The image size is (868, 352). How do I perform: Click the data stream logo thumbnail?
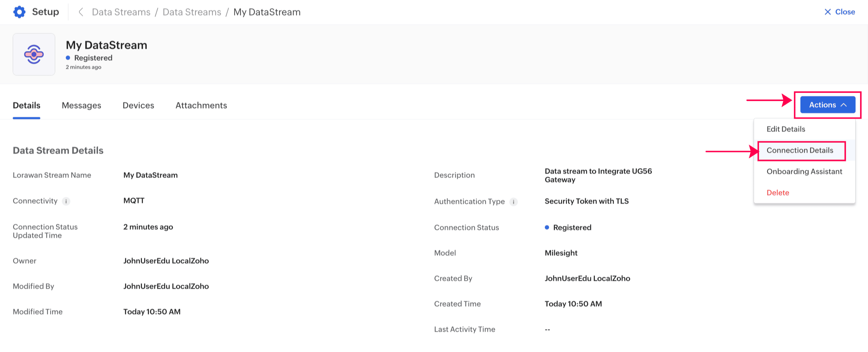coord(34,54)
